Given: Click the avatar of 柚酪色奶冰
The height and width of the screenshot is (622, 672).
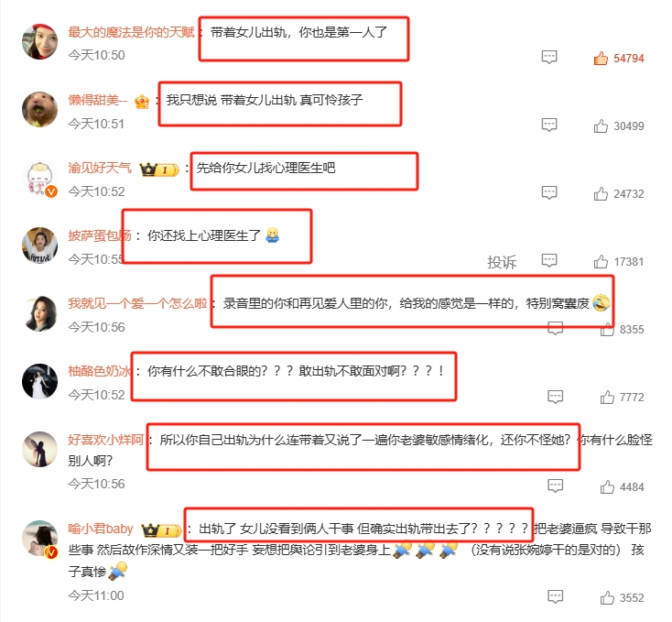Looking at the screenshot, I should (39, 381).
